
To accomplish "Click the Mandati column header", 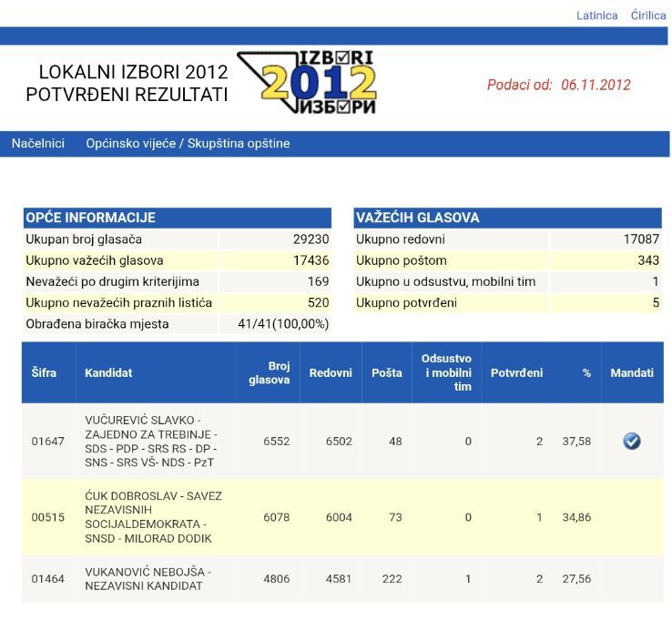I will coord(632,372).
